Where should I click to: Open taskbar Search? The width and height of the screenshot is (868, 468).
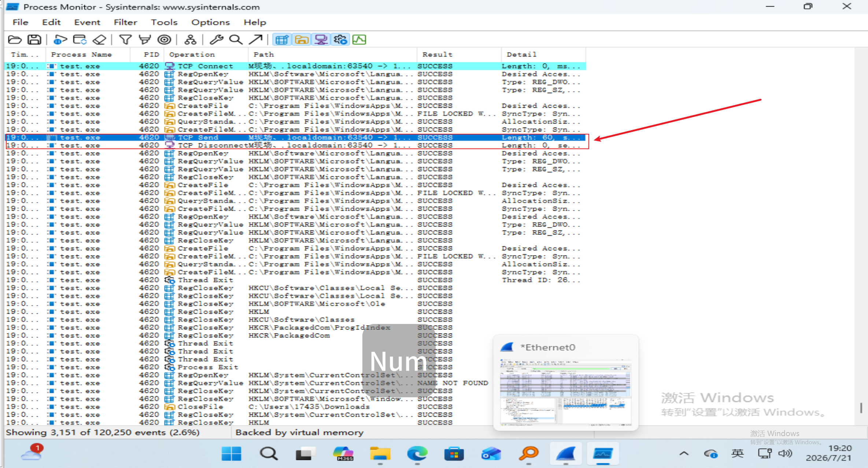269,454
